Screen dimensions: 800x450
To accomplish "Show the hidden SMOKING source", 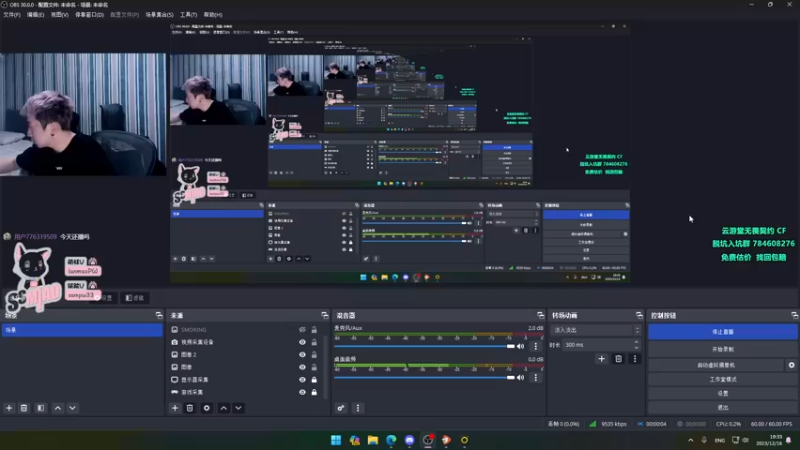I will tap(302, 330).
